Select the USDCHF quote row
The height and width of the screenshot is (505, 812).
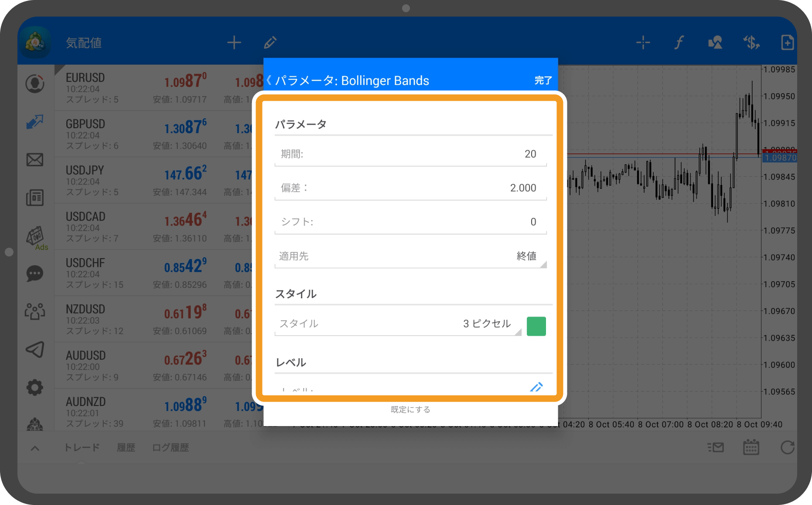tap(159, 273)
